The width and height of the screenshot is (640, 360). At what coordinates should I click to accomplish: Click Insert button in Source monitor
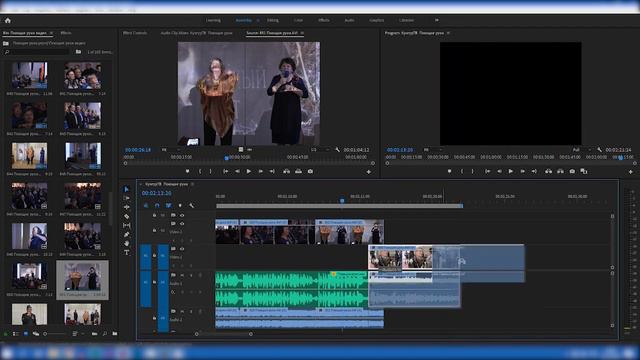(287, 171)
